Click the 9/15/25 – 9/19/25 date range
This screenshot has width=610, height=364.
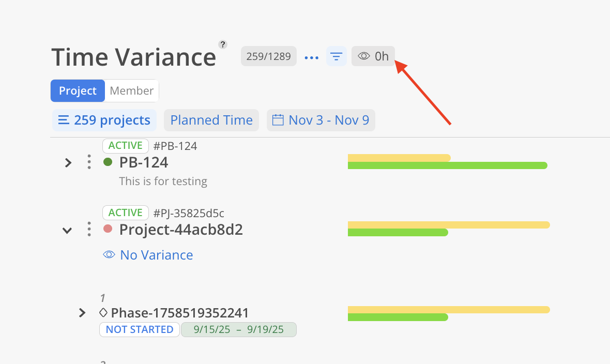point(239,329)
